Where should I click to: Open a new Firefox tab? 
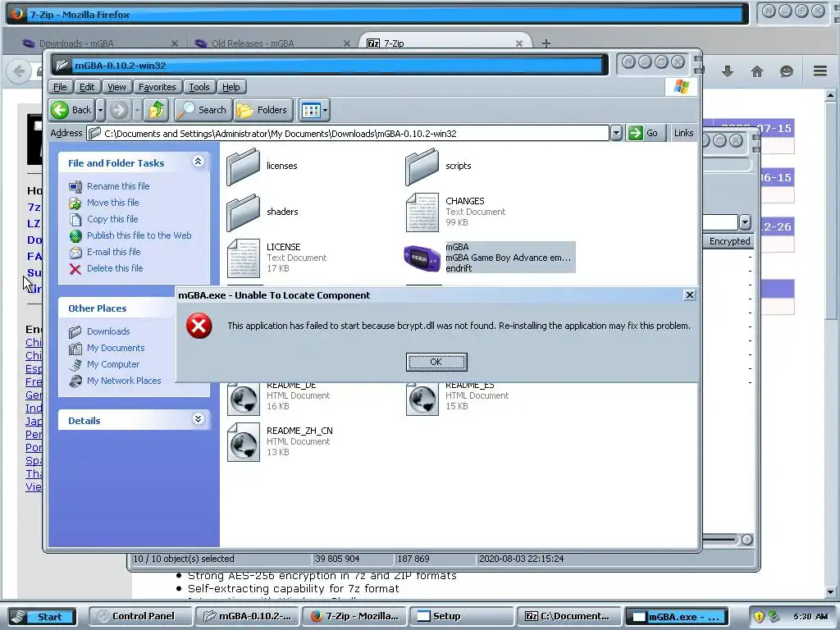546,43
